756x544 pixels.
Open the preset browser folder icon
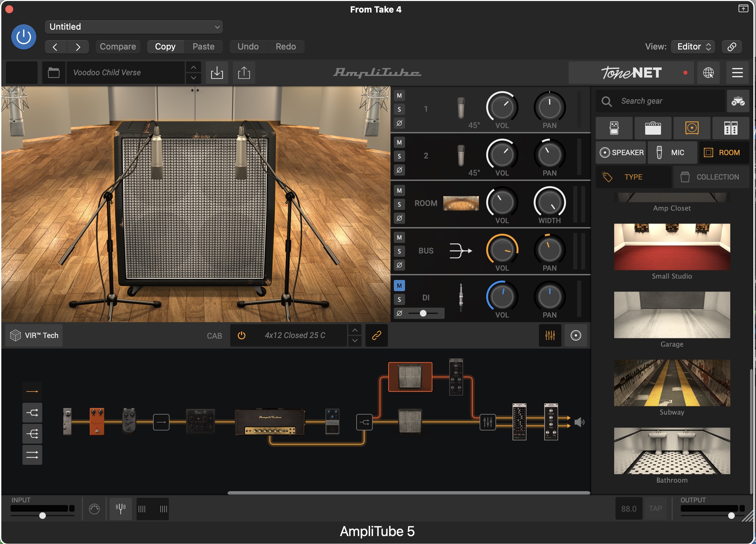point(54,72)
